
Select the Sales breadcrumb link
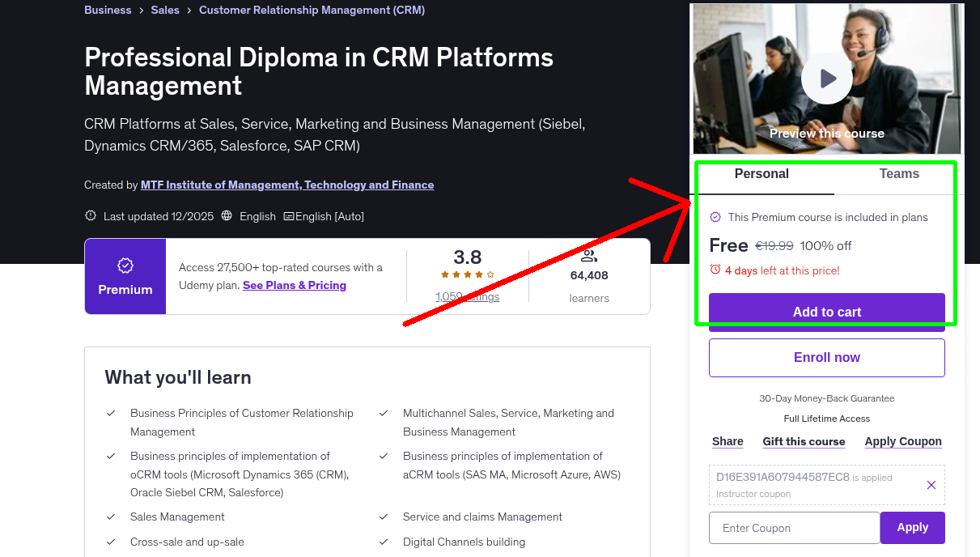(x=165, y=10)
